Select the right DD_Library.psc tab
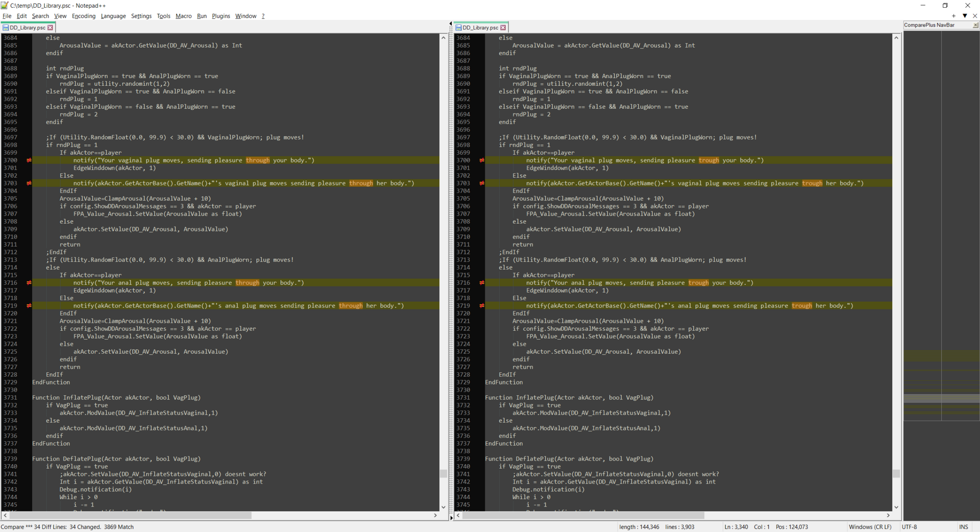The width and height of the screenshot is (980, 532). [480, 28]
